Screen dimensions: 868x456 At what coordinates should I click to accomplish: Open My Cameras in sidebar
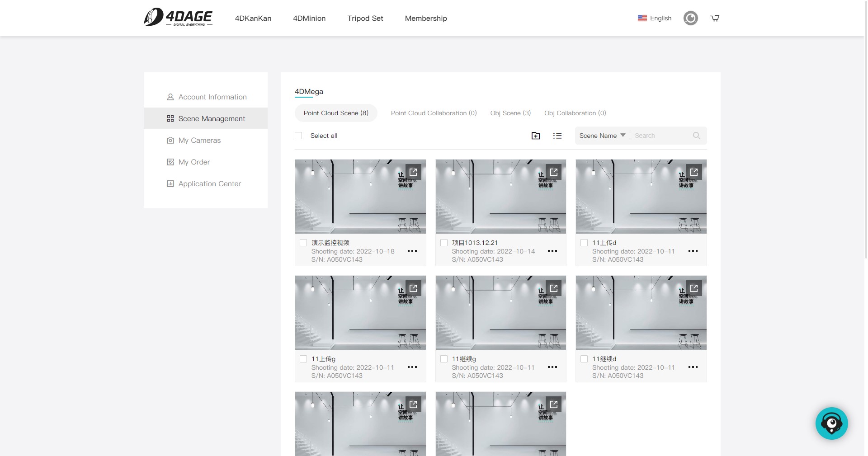[x=199, y=140]
